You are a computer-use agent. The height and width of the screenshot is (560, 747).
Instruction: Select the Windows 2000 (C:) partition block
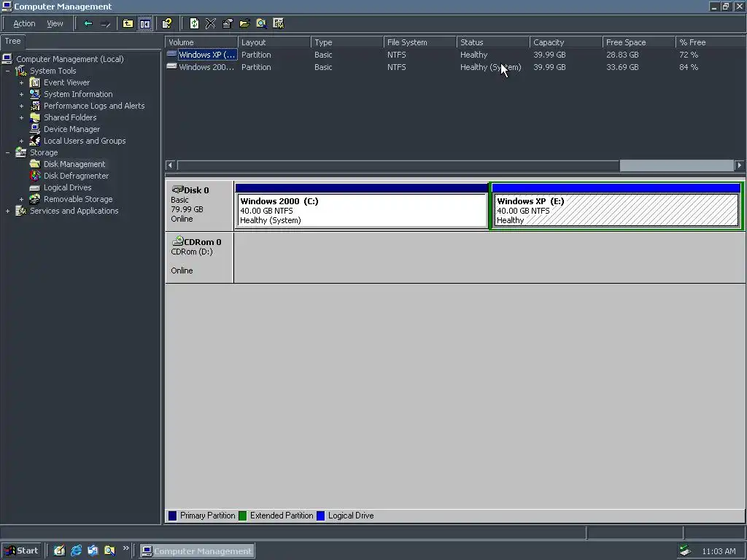coord(362,206)
